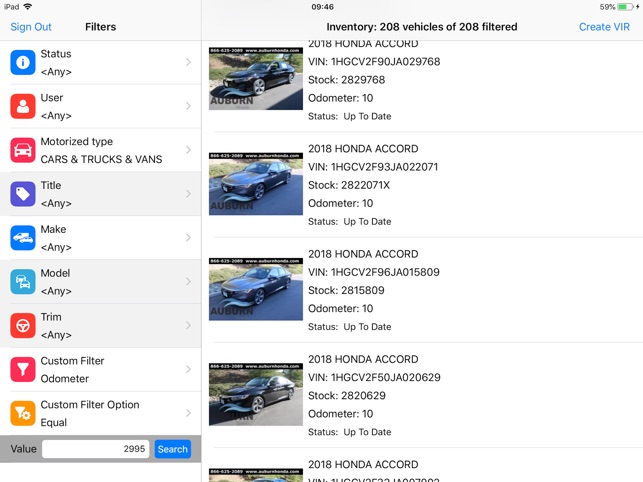The height and width of the screenshot is (482, 643).
Task: Open the Custom Filter Option Equal row
Action: 100,413
